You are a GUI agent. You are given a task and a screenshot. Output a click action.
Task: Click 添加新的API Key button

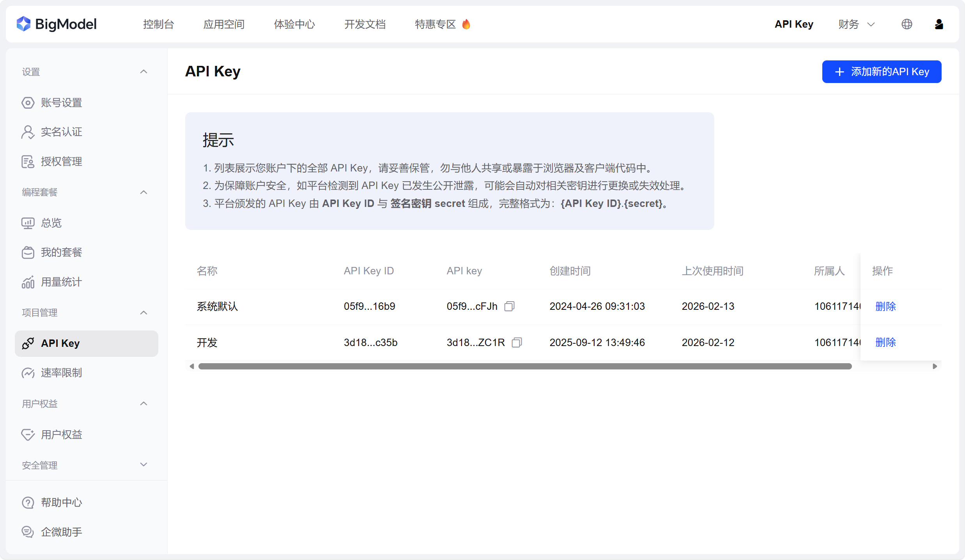click(x=882, y=72)
